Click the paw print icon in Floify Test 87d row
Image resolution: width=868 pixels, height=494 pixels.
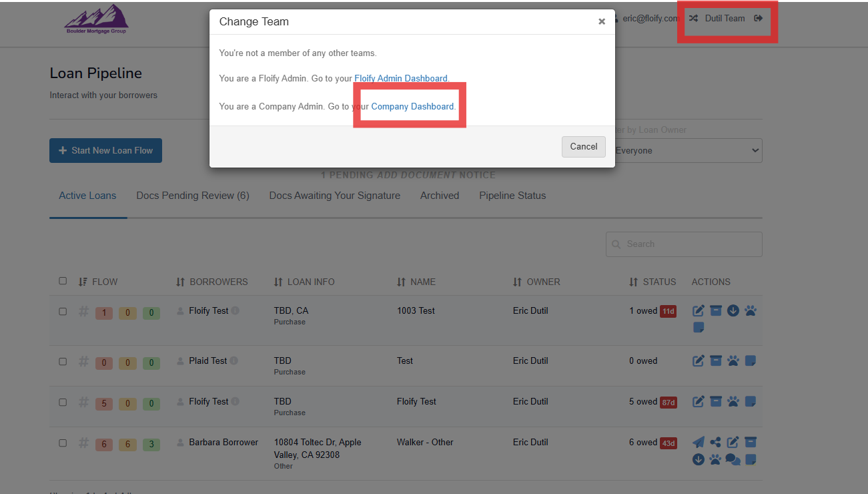tap(733, 402)
